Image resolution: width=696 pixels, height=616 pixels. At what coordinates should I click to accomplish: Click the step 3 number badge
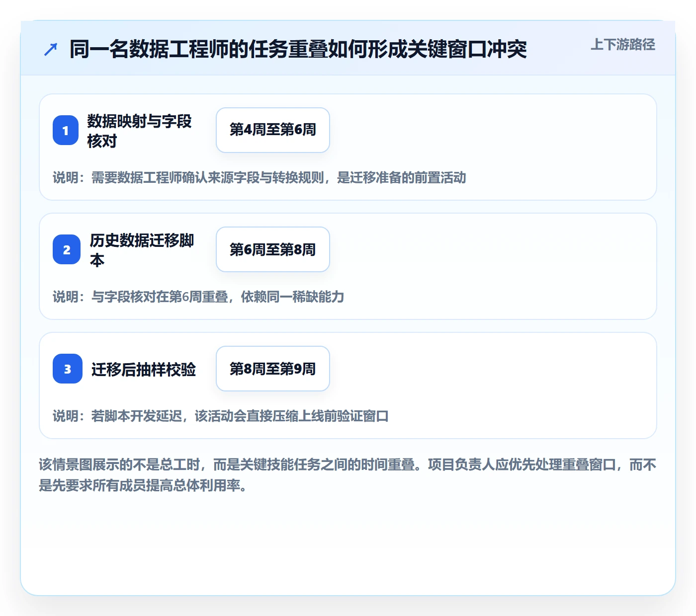(68, 369)
